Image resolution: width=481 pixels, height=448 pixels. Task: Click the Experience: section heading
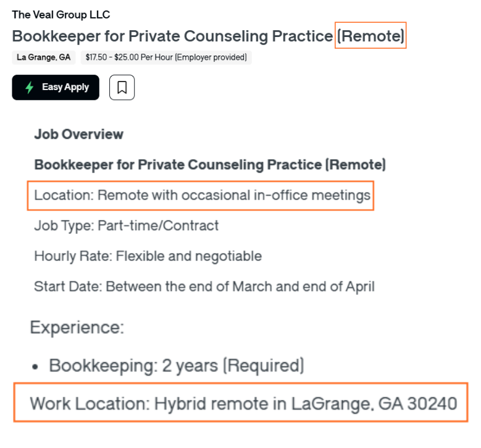77,327
